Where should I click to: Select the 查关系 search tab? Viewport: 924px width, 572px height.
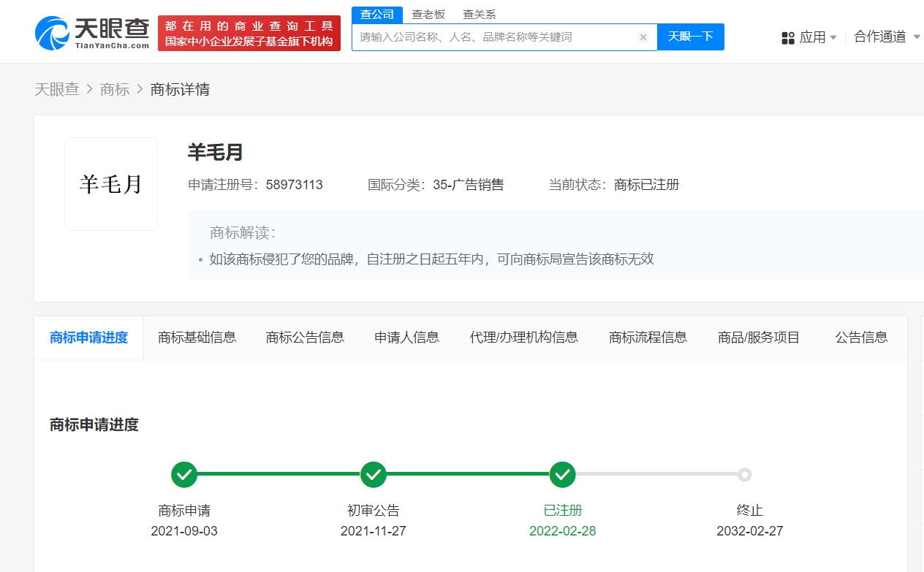479,15
